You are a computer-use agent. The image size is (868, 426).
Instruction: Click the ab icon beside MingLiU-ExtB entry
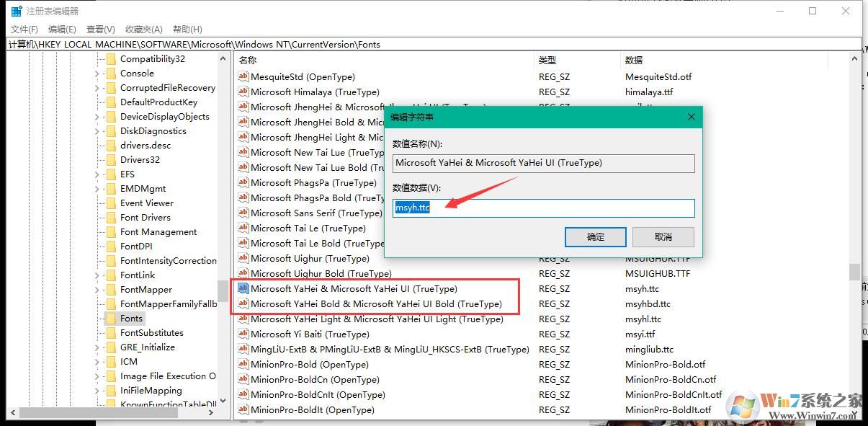pyautogui.click(x=243, y=349)
